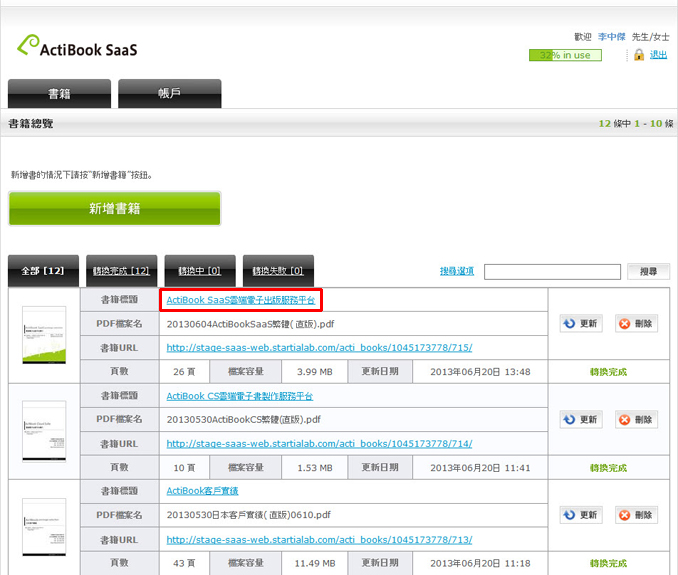Select the 轉換中 [0] filter tab
The width and height of the screenshot is (678, 575).
click(200, 271)
